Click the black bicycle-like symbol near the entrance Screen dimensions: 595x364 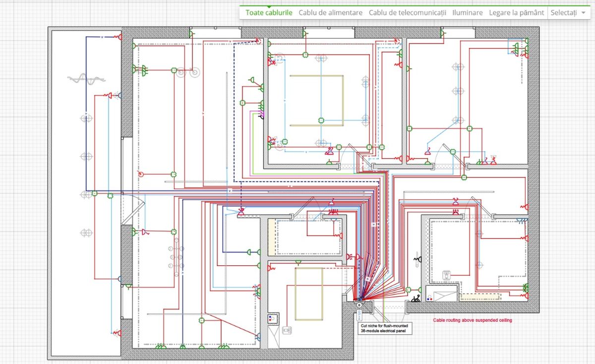[416, 299]
